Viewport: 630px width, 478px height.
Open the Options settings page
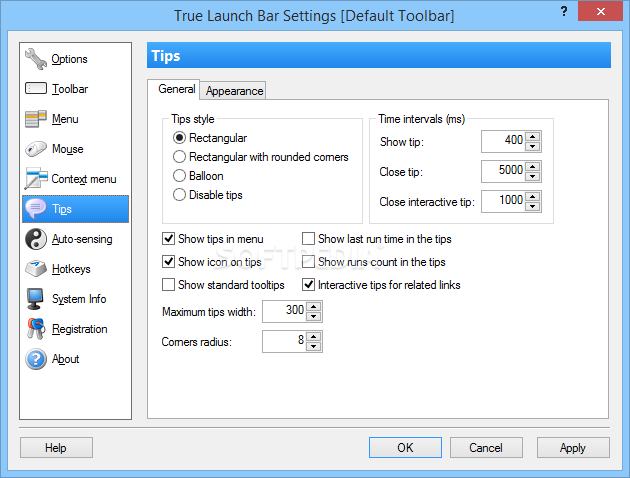pyautogui.click(x=76, y=59)
